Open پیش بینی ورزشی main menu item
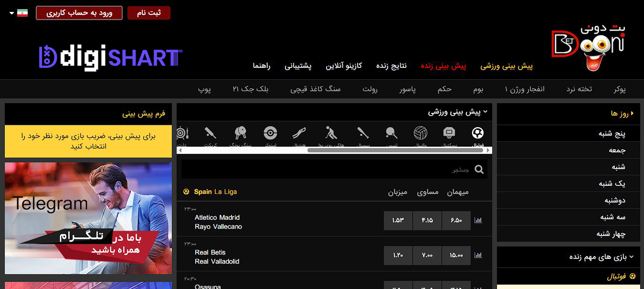This screenshot has width=644, height=289. (x=507, y=66)
